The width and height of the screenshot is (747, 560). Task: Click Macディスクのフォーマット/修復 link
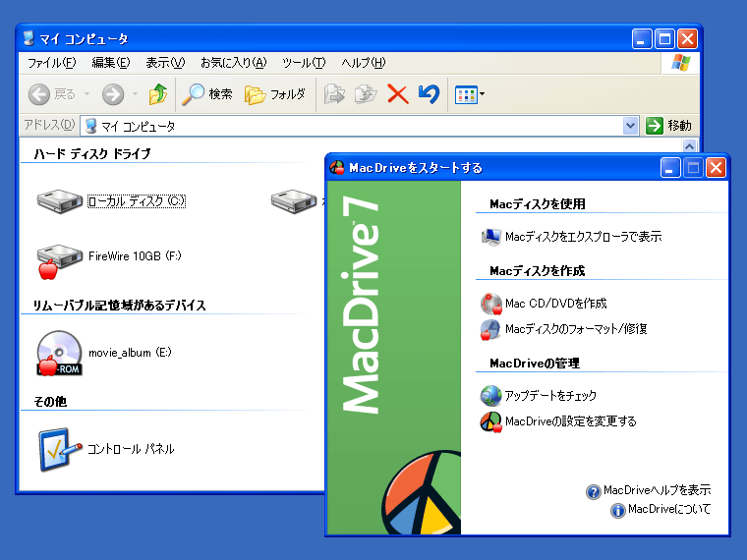(x=576, y=329)
